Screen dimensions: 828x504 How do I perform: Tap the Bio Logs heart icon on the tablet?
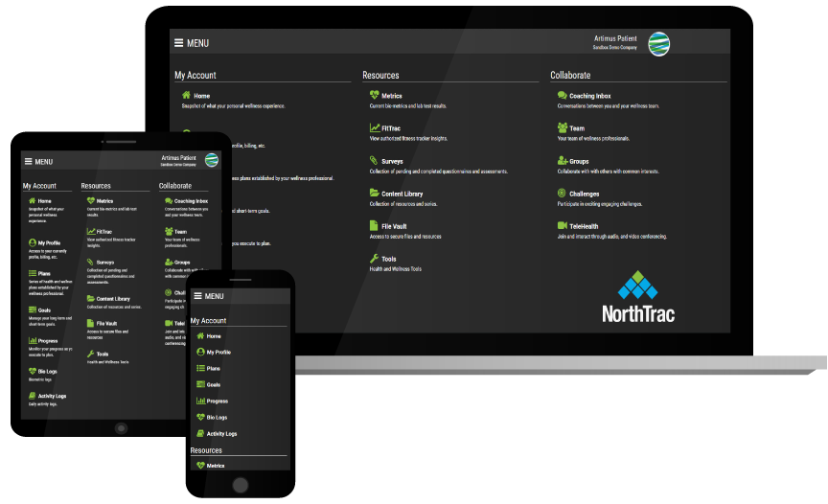click(x=33, y=371)
